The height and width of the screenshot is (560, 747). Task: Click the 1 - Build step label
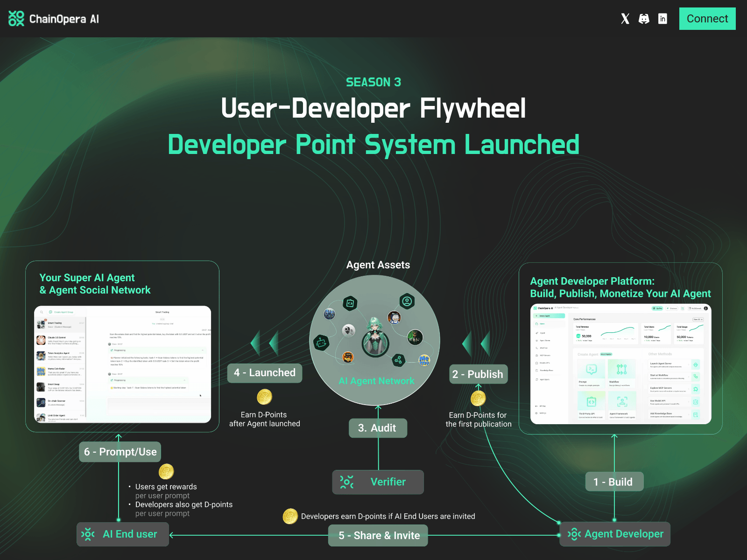(614, 482)
